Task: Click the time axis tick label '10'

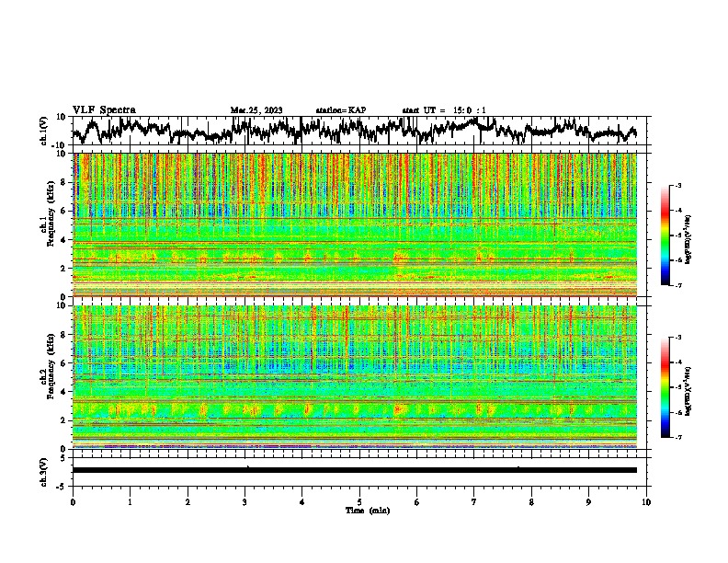Action: pyautogui.click(x=646, y=502)
